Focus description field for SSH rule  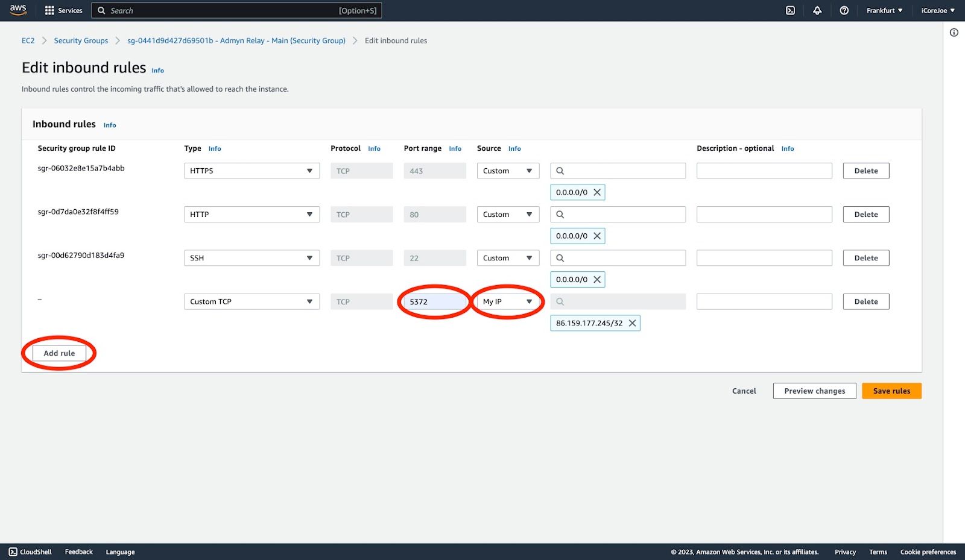(764, 258)
